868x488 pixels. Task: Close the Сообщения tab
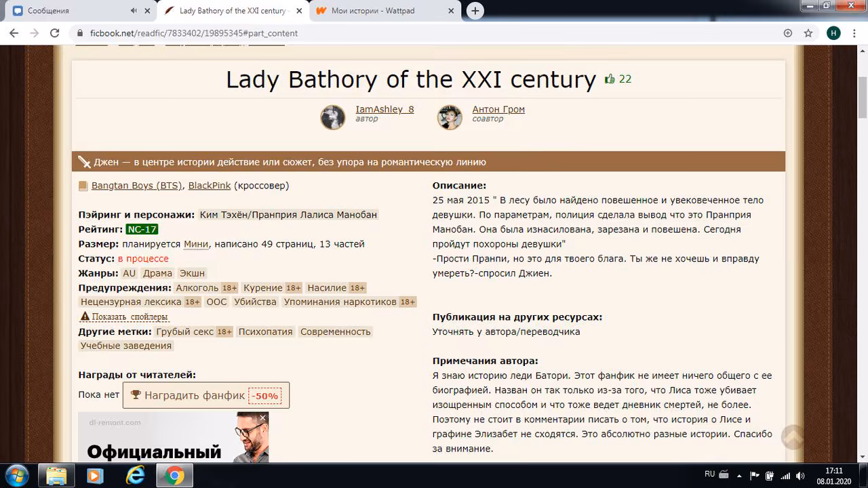click(149, 11)
